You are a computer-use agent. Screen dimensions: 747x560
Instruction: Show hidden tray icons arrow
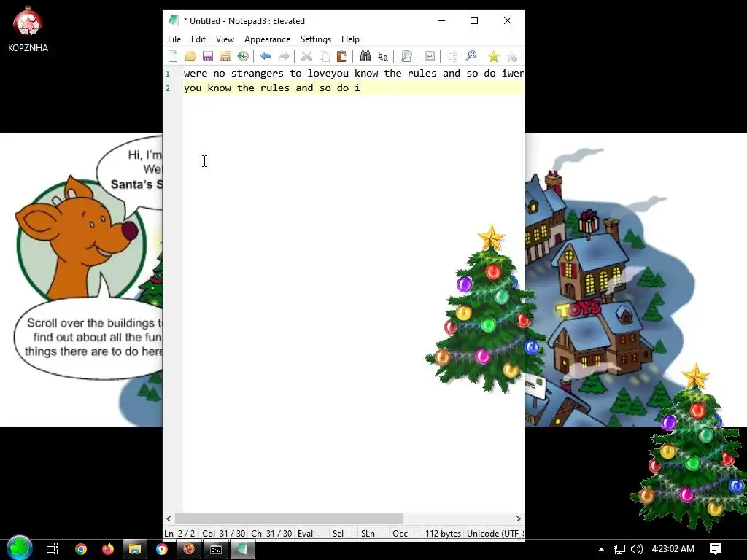point(601,549)
